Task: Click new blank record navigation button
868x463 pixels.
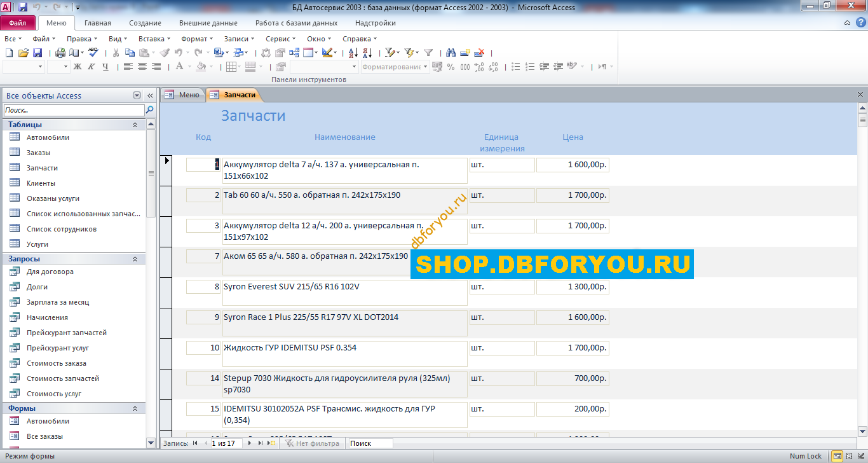Action: 271,443
